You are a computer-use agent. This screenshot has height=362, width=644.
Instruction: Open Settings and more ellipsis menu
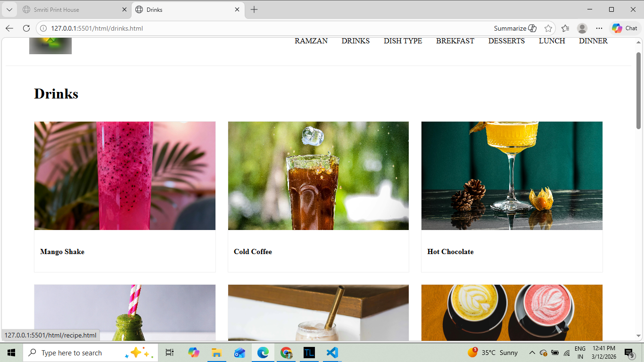599,28
